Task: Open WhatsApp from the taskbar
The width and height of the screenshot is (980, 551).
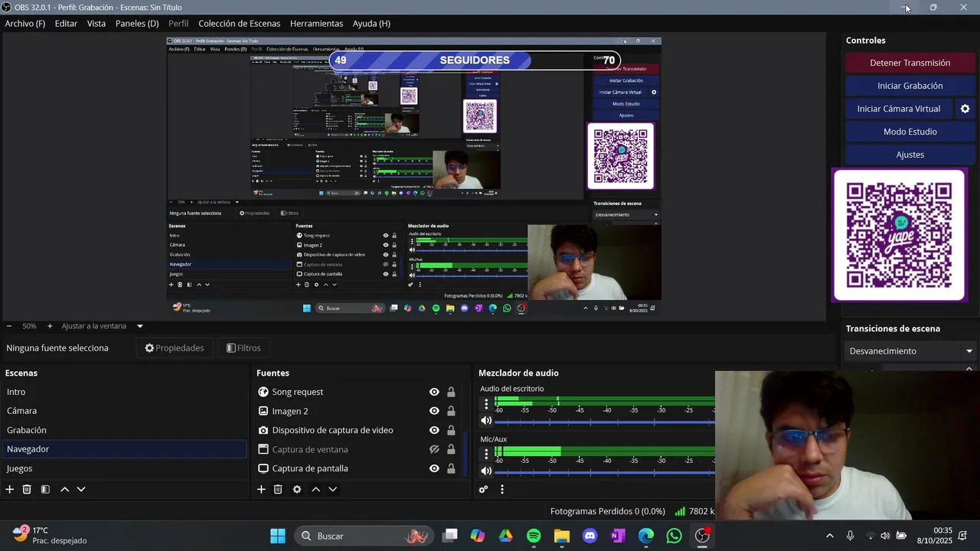Action: click(x=674, y=536)
